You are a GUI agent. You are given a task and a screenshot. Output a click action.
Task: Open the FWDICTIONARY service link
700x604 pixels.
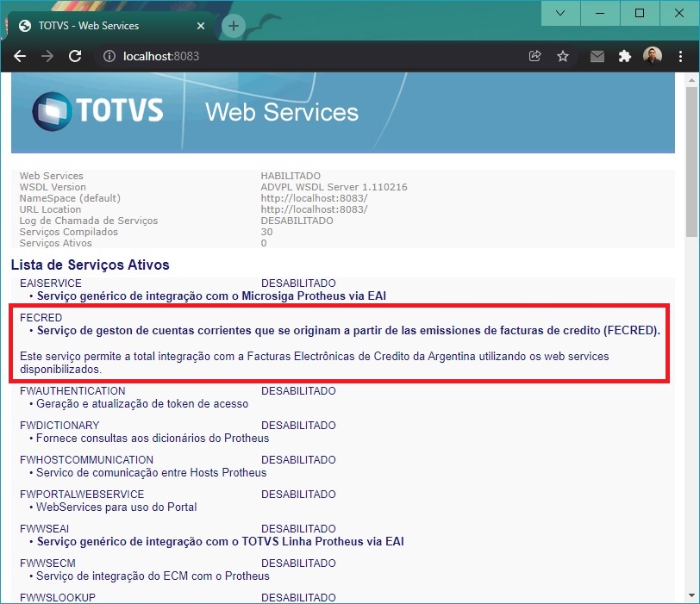pos(59,425)
